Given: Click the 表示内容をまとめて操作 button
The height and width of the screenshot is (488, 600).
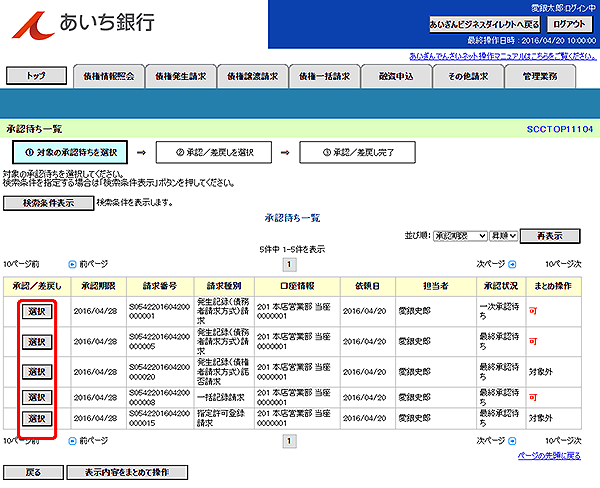Looking at the screenshot, I should pyautogui.click(x=127, y=472).
